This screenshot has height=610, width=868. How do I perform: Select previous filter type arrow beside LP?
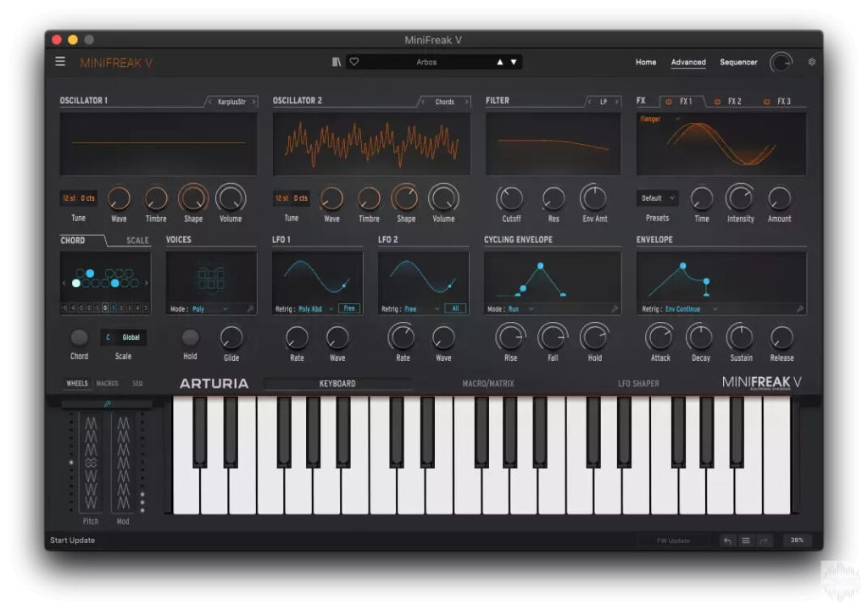point(589,102)
